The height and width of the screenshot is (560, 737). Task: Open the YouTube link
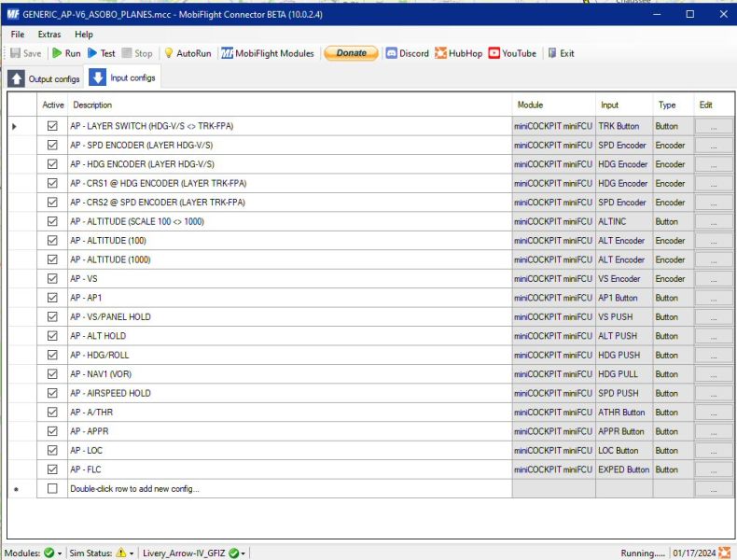(x=512, y=53)
